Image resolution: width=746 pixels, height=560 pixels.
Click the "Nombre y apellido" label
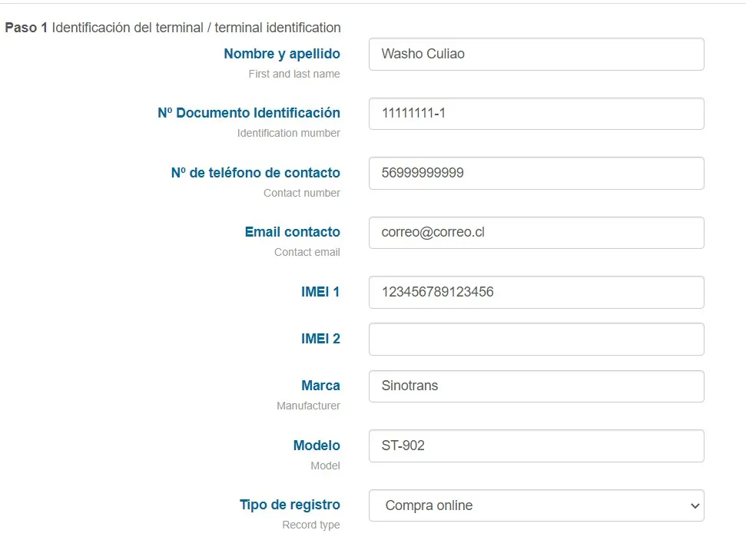[x=282, y=54]
